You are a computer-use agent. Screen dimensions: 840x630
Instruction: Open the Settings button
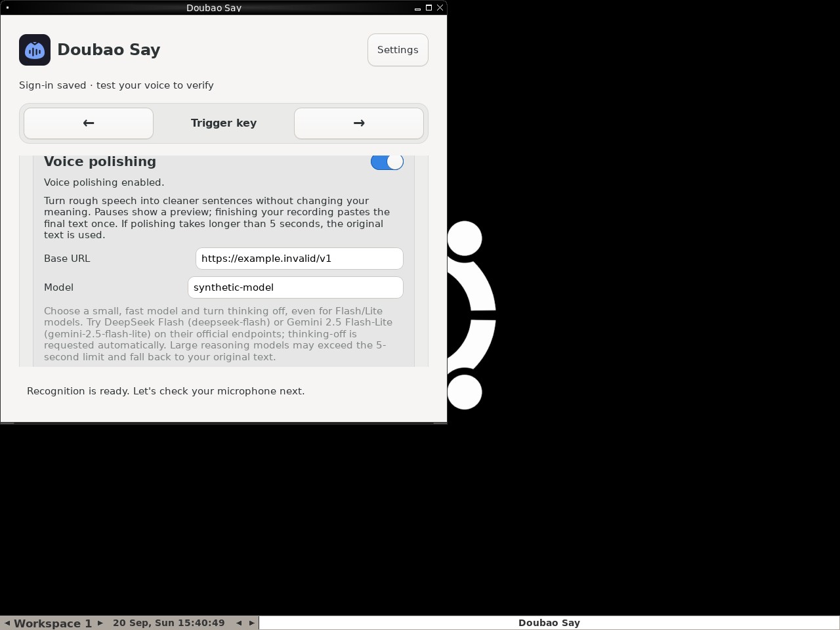point(398,50)
